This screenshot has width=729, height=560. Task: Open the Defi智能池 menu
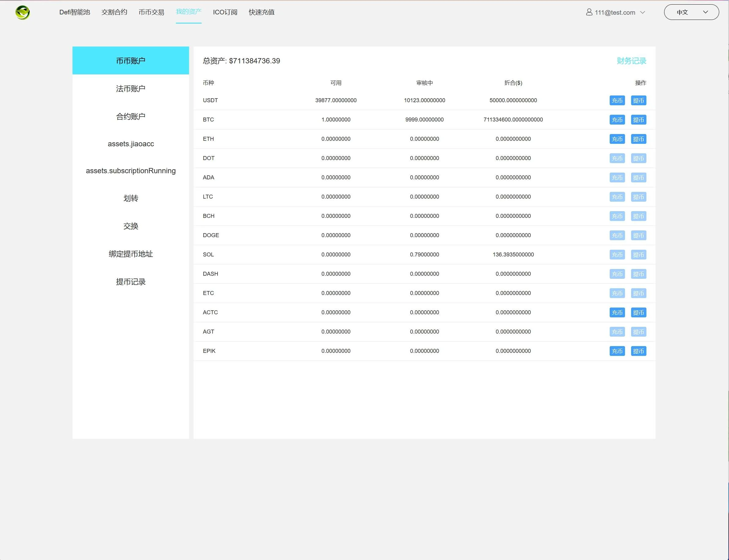(75, 12)
